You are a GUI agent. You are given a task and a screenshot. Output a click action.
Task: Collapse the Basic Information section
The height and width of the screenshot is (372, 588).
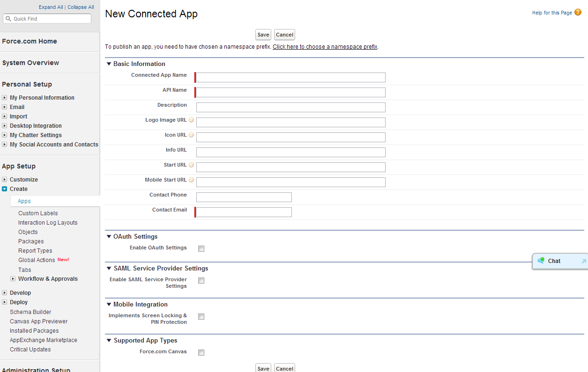109,64
